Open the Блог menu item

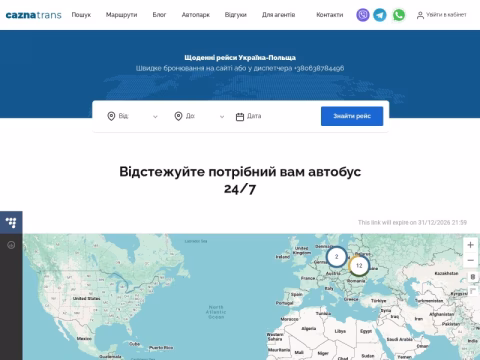(159, 15)
